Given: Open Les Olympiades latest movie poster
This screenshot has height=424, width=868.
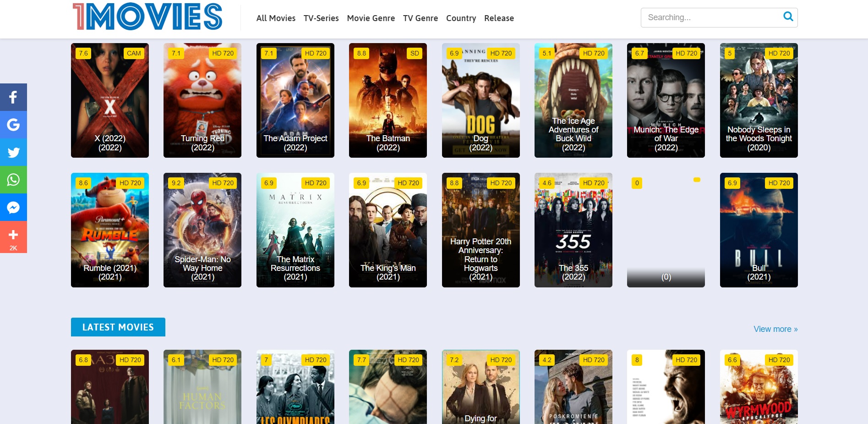Looking at the screenshot, I should click(x=295, y=387).
